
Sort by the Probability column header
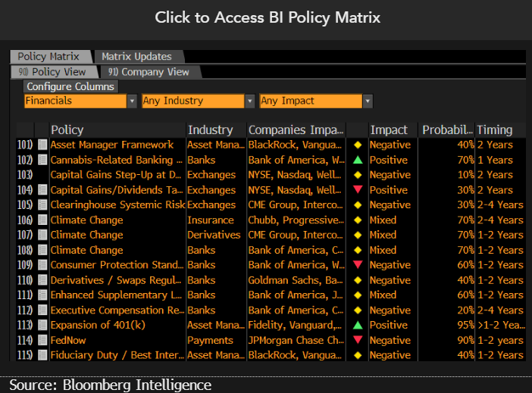coord(447,129)
